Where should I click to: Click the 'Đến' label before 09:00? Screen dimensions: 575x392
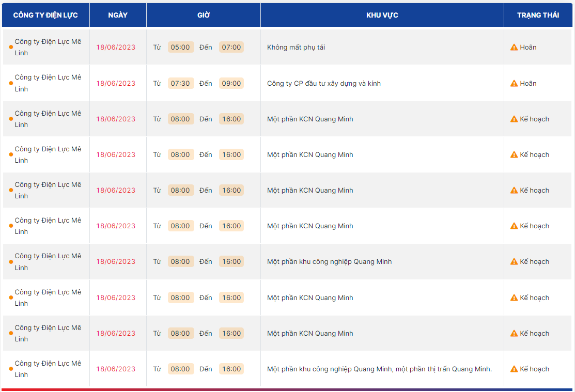(x=206, y=84)
